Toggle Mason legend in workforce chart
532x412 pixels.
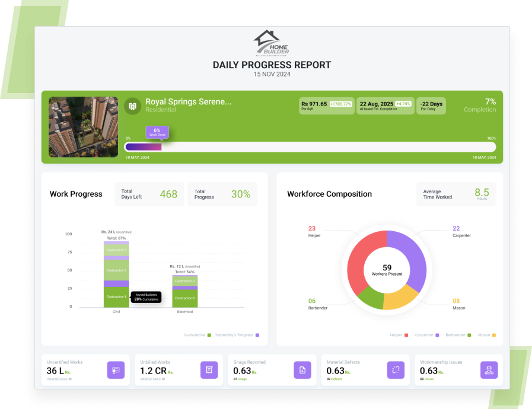(486, 335)
